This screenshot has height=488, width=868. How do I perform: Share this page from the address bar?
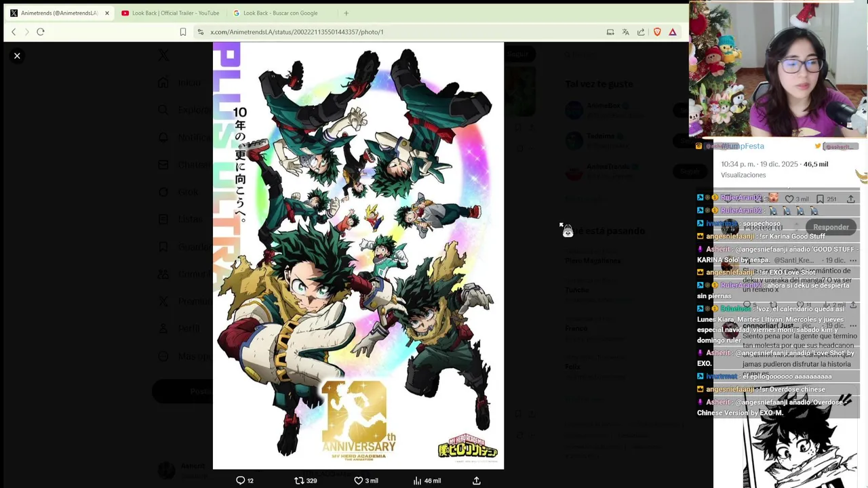(641, 32)
